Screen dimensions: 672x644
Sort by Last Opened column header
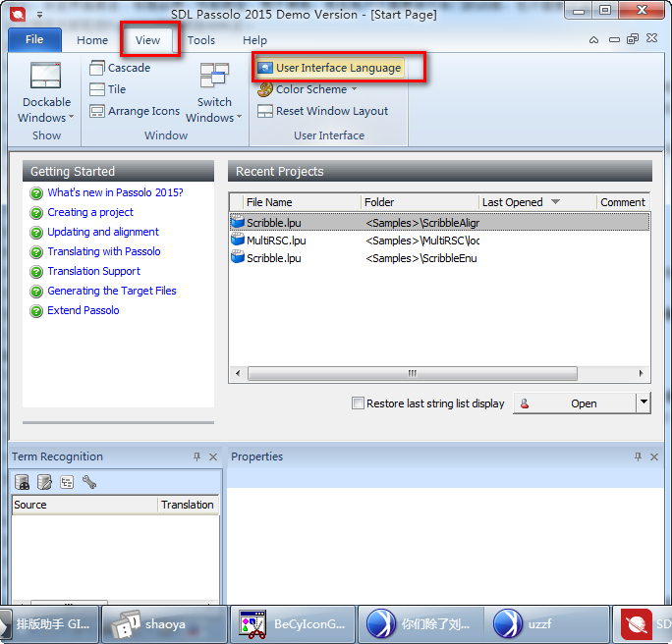point(537,202)
